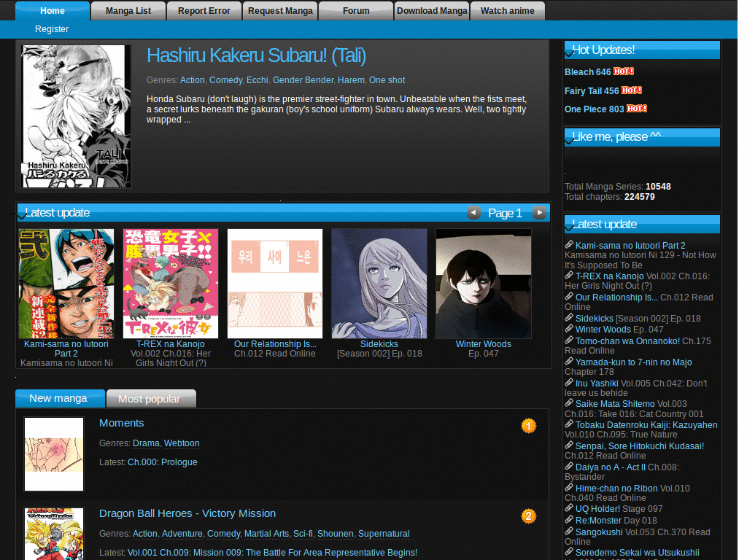Image resolution: width=747 pixels, height=560 pixels.
Task: Open the T-REX na Kanojo cover thumbnail
Action: coord(171,284)
